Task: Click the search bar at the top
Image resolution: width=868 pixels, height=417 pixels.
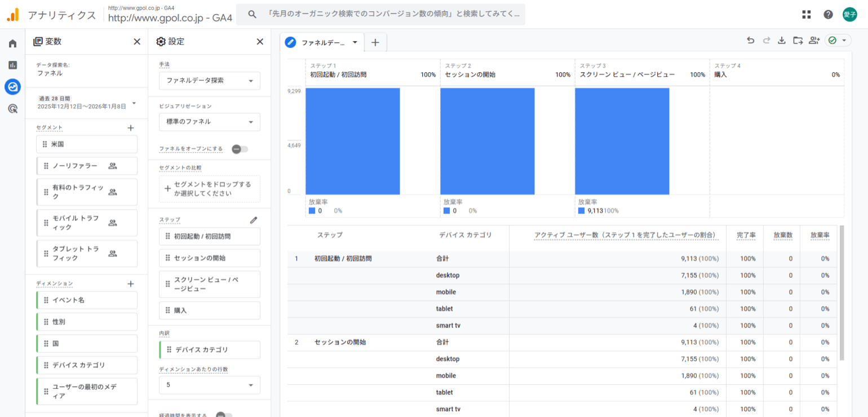Action: coord(389,14)
